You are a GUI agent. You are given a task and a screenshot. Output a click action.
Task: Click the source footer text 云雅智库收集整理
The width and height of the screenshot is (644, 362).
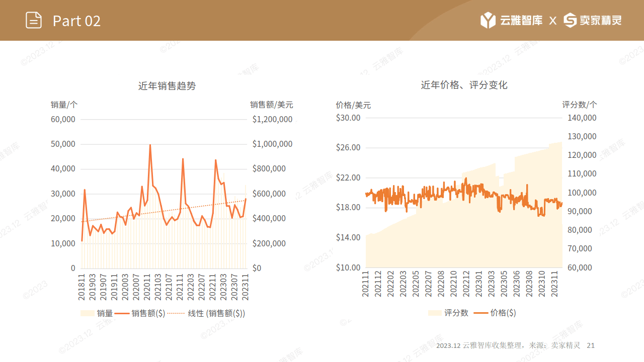493,346
